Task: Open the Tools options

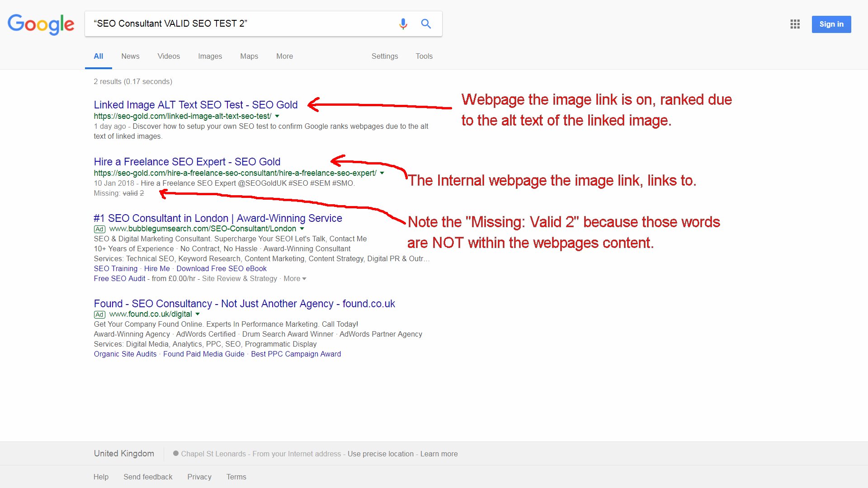Action: point(424,56)
